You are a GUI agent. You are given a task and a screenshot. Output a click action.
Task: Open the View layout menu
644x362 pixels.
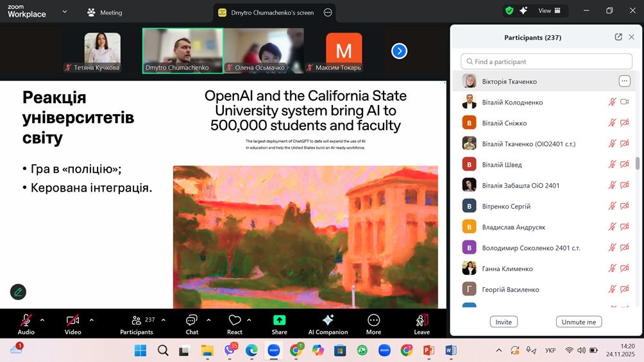[550, 11]
